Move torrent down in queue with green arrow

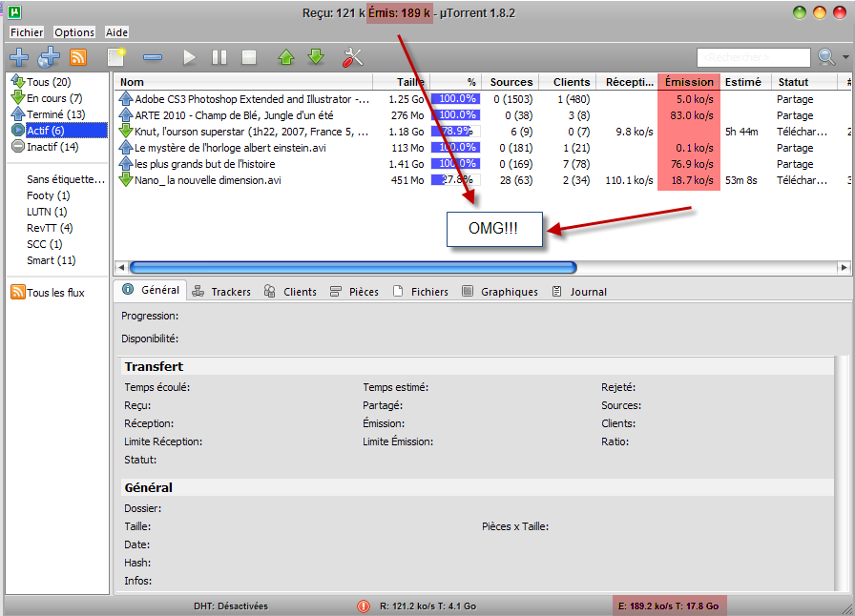(316, 57)
